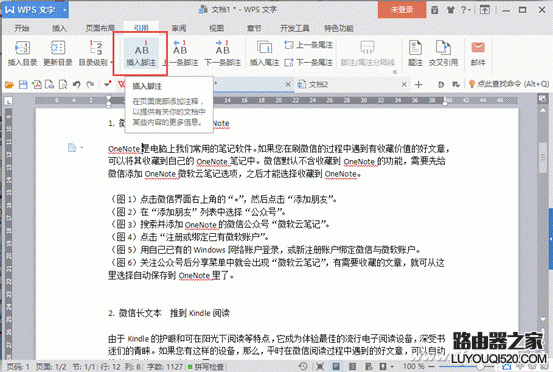Click the task pane toggle at top right of document
Viewport: 553px width, 372px height.
542,99
